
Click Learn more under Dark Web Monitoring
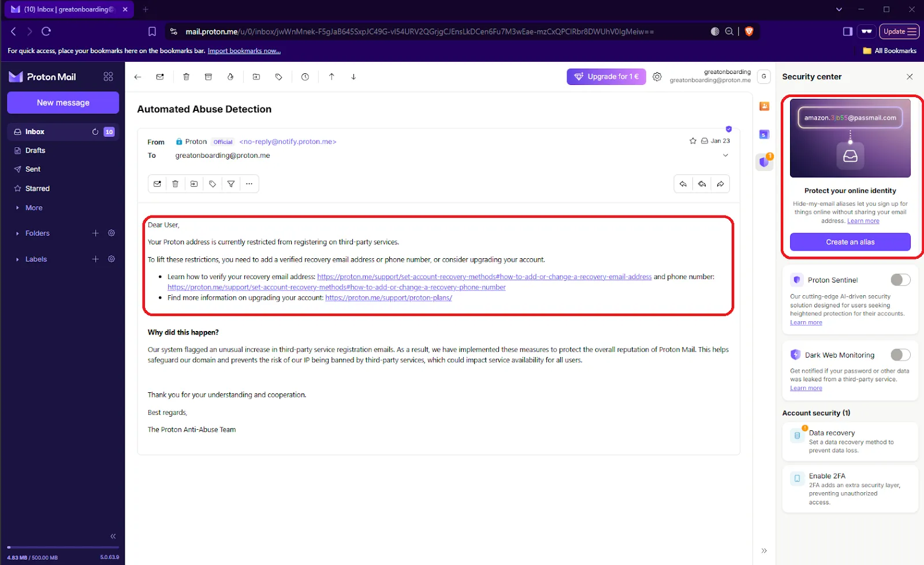tap(806, 388)
